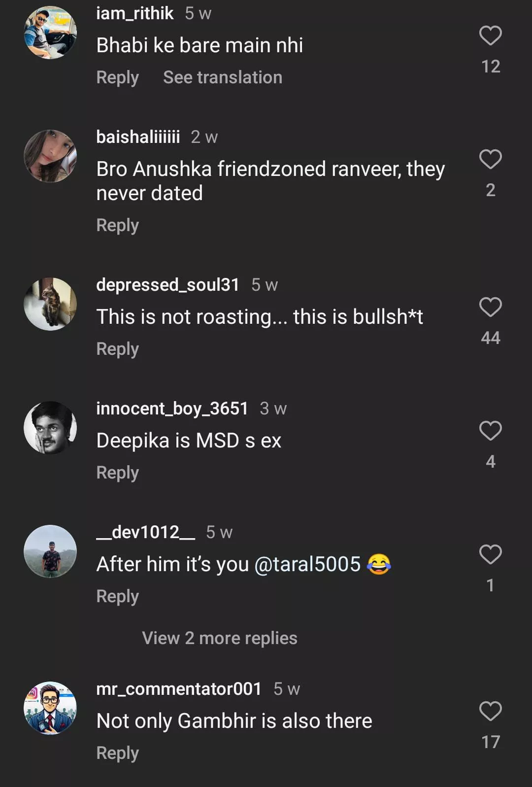Open innocent_boy_3651's profile photo

(x=50, y=428)
